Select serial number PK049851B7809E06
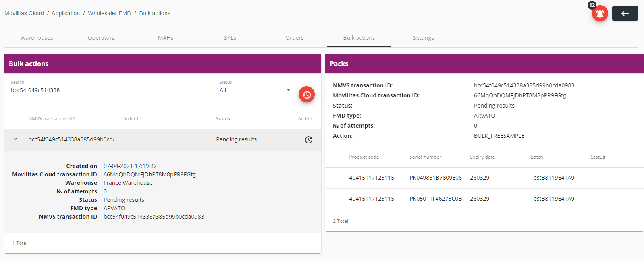 pyautogui.click(x=436, y=178)
